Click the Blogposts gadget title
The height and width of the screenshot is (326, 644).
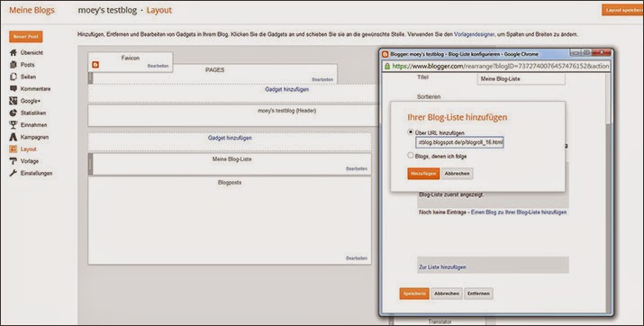pos(230,182)
